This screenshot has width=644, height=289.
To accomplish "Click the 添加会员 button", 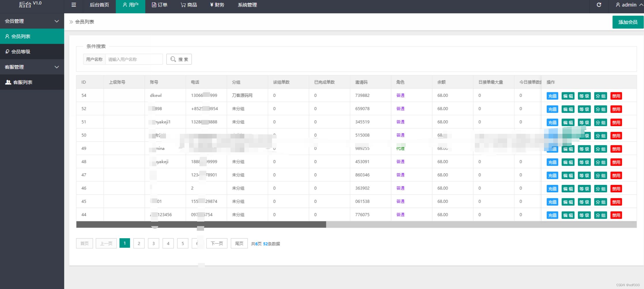I will pos(628,22).
